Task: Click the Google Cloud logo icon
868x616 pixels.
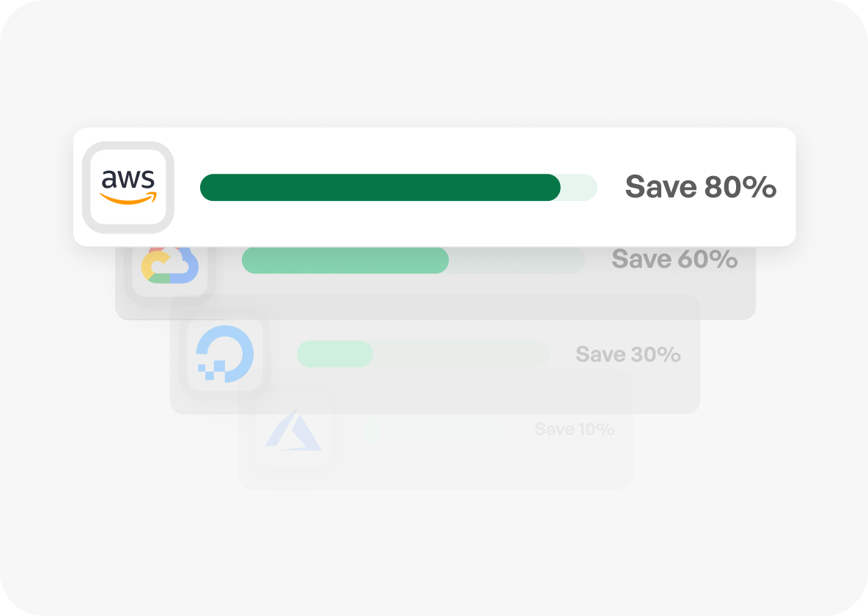Action: pyautogui.click(x=170, y=265)
